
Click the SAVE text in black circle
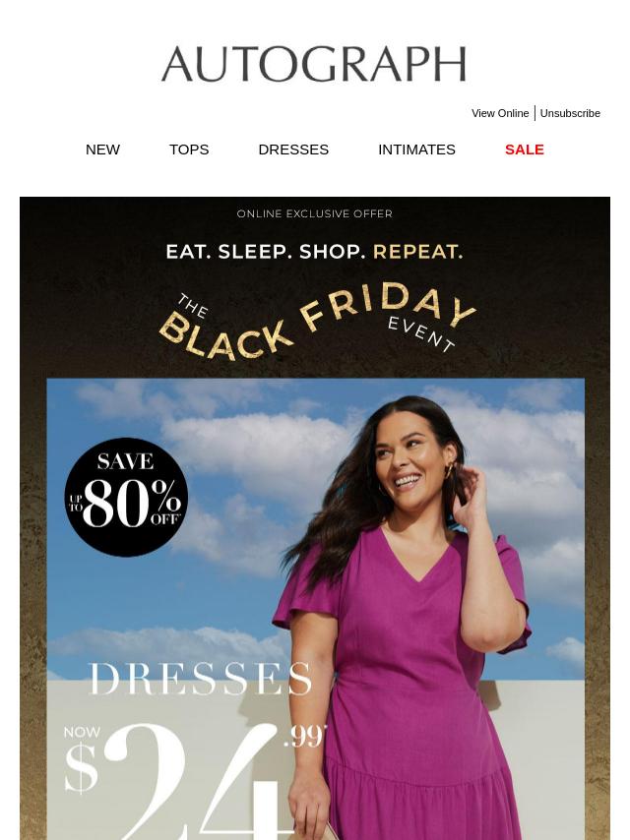(x=125, y=461)
